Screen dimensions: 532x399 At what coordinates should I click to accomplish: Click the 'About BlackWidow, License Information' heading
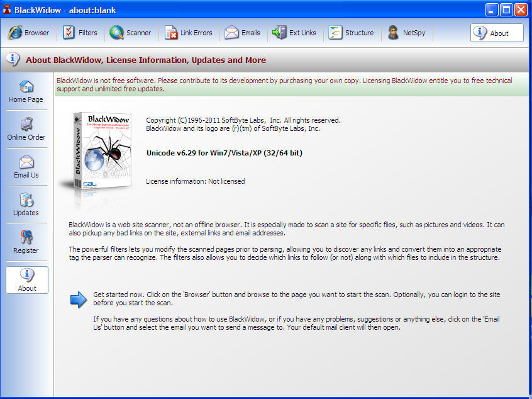pyautogui.click(x=146, y=60)
